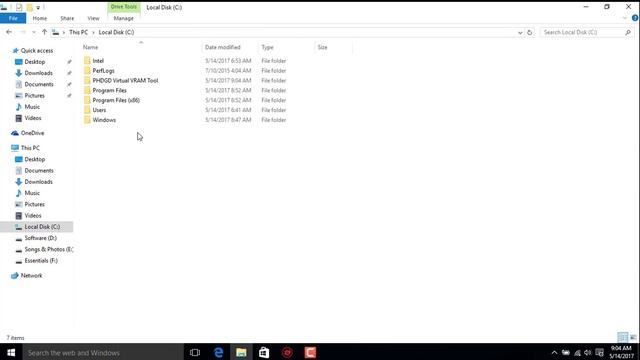Expand the ribbon with the chevron
This screenshot has height=360, width=640.
point(624,18)
